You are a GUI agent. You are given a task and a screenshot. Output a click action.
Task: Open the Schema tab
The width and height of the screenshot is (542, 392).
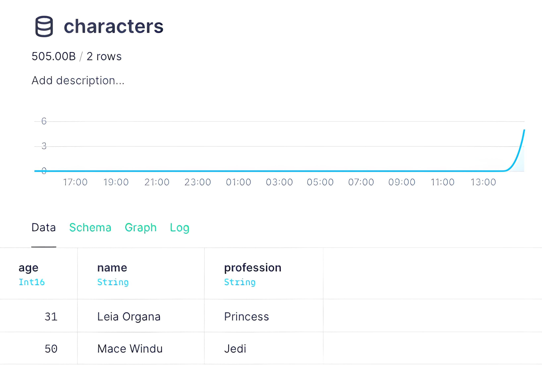click(90, 228)
